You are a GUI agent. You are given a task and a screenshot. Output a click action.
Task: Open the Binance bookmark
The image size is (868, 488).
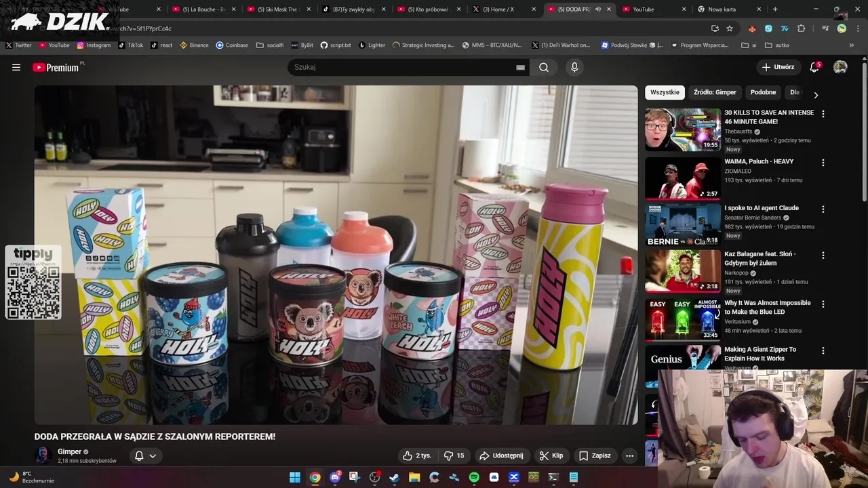click(x=194, y=45)
